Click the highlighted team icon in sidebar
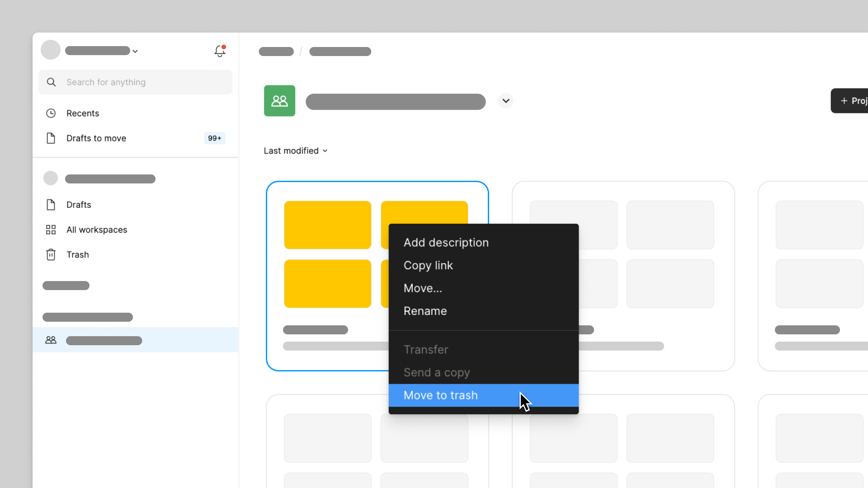This screenshot has width=868, height=488. point(51,340)
